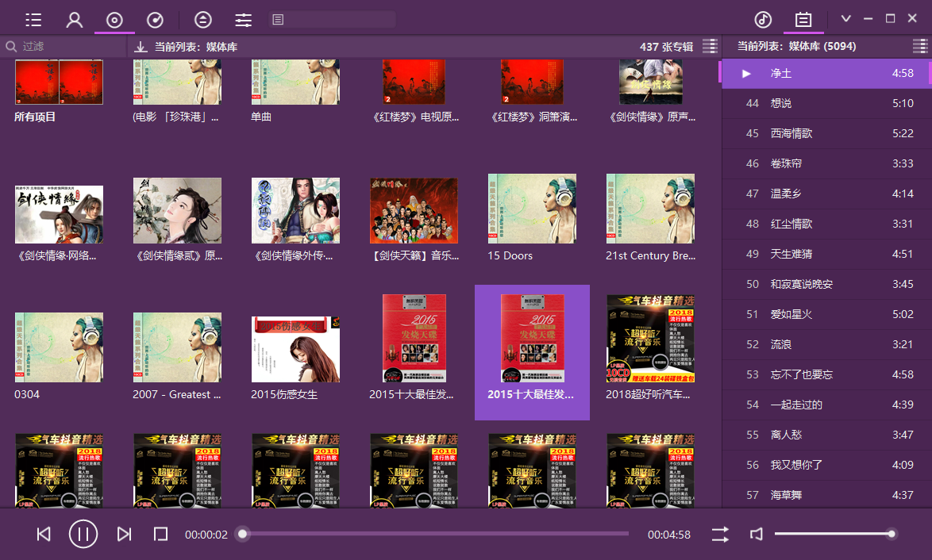Open the 【剑侠天籁】音乐 album
The image size is (932, 560).
414,211
